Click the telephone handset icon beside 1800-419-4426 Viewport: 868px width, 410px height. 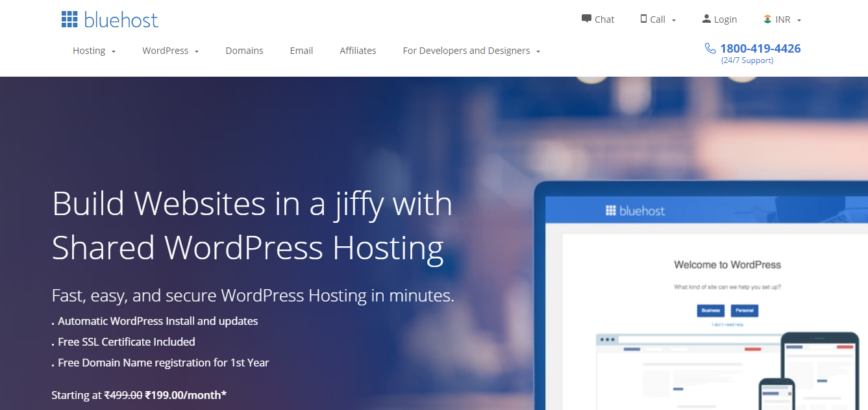point(710,48)
